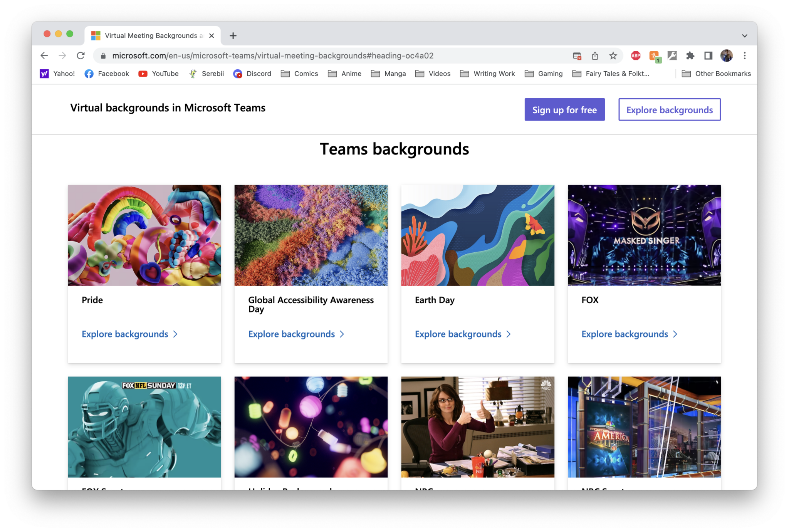Click the browser profile avatar
789x532 pixels.
click(x=726, y=55)
